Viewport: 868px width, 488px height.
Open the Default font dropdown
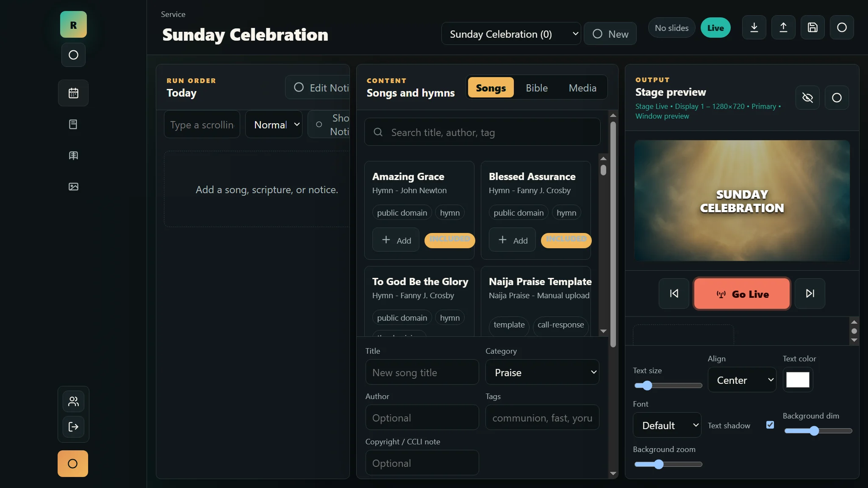tap(667, 425)
